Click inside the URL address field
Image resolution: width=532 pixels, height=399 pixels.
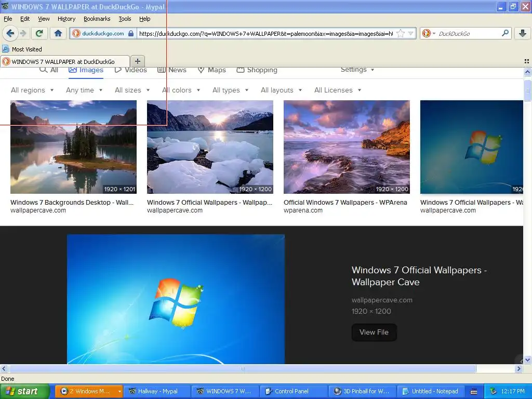[266, 34]
